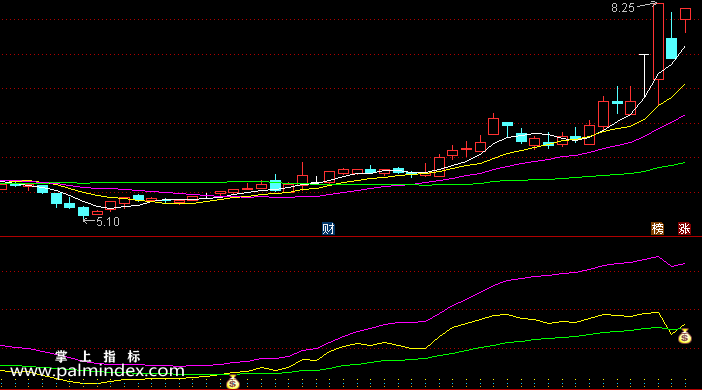The width and height of the screenshot is (702, 390).
Task: Click the blue 财 finance marker icon
Action: point(328,229)
